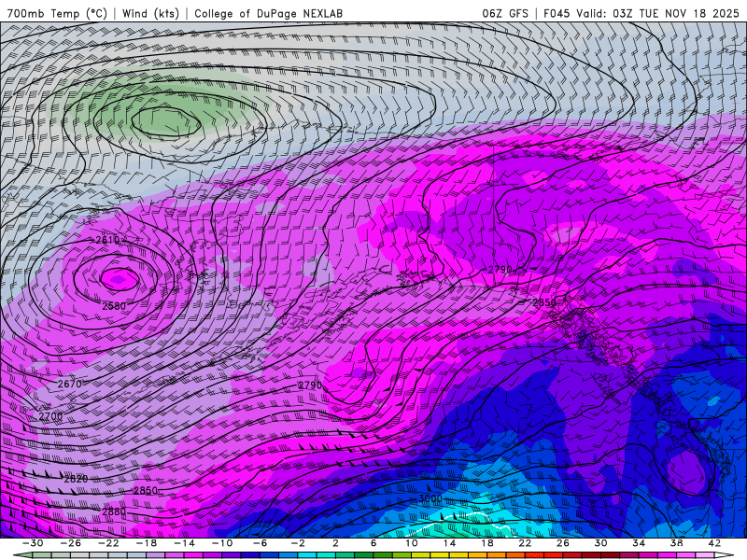Click the '700mb Temp (°C)' title text
Screen dimensions: 747x560
[57, 13]
